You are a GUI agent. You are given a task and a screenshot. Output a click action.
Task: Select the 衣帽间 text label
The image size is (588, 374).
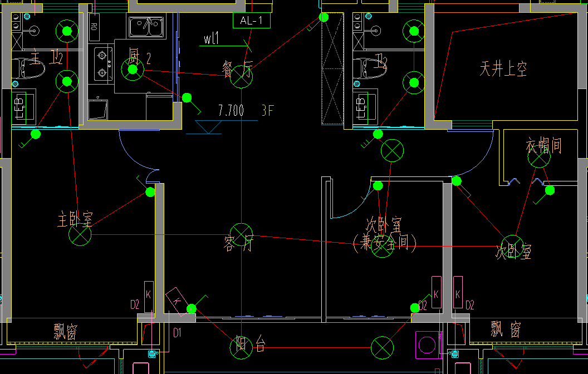pyautogui.click(x=543, y=145)
